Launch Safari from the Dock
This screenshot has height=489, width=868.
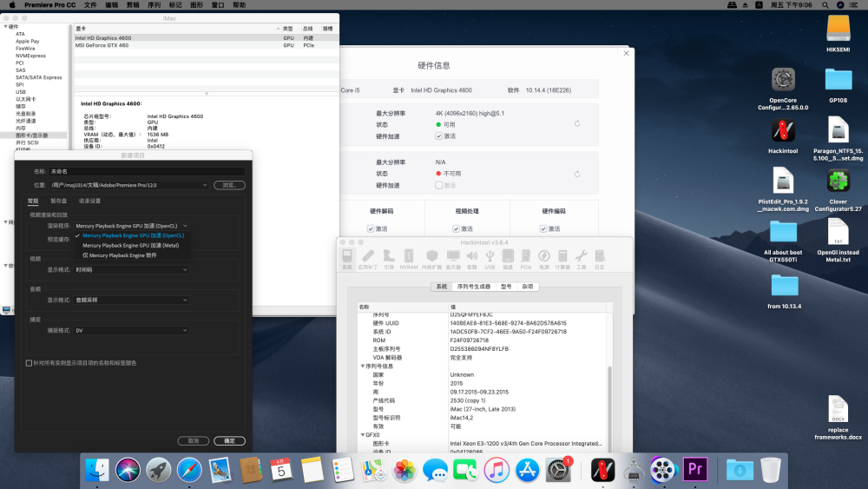tap(189, 470)
